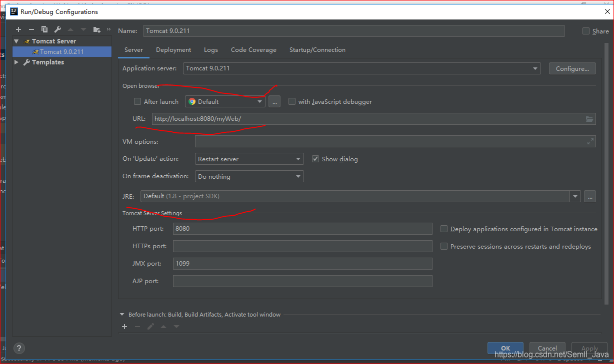
Task: Click the Chrome icon in browser dropdown
Action: (x=192, y=101)
